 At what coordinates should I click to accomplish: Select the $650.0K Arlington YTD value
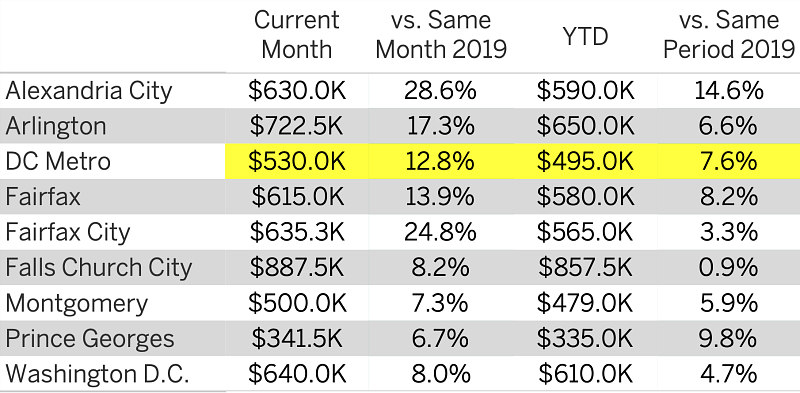(x=585, y=127)
